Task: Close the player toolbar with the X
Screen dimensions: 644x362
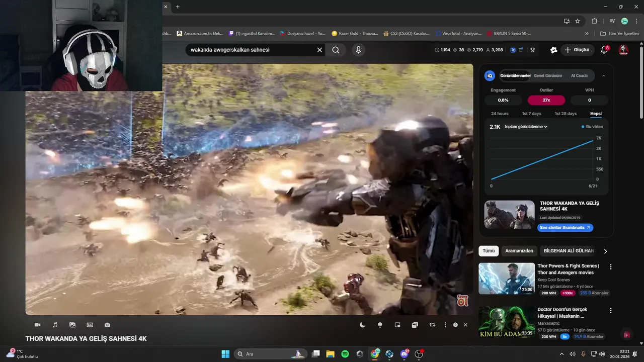Action: 465,325
